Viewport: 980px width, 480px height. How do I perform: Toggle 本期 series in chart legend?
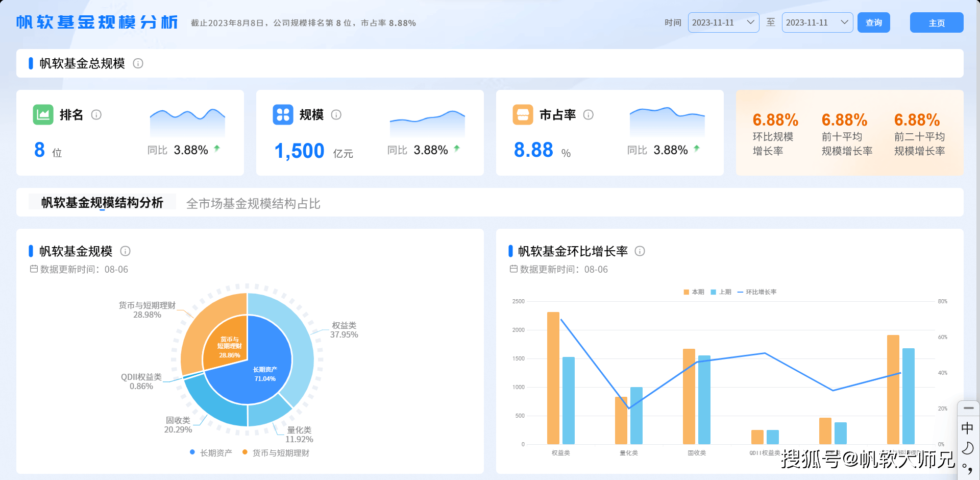coord(694,292)
